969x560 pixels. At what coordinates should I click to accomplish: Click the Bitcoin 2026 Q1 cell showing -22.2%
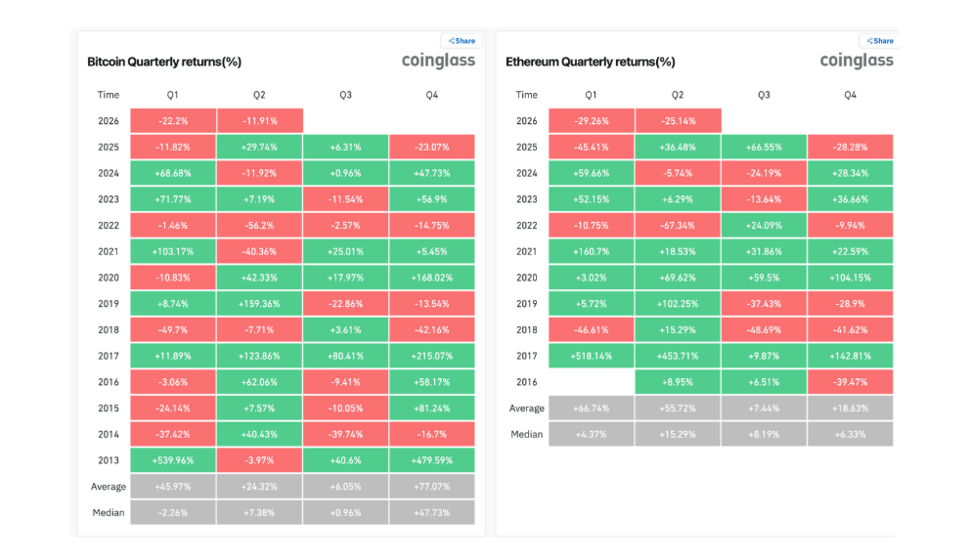[173, 121]
